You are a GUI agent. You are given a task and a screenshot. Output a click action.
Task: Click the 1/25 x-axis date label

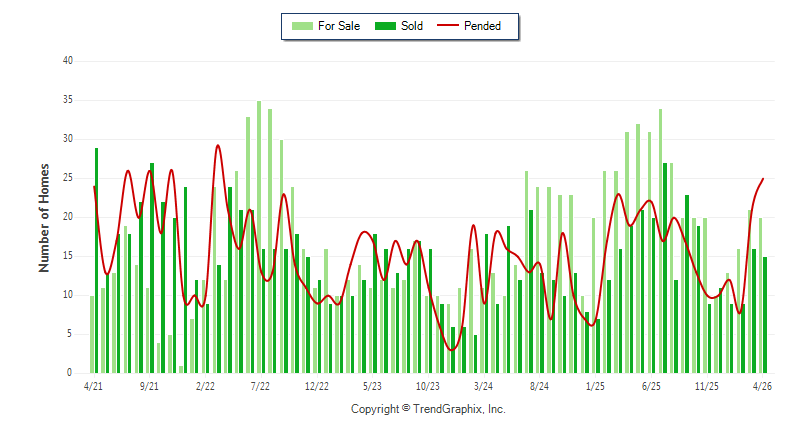click(595, 387)
